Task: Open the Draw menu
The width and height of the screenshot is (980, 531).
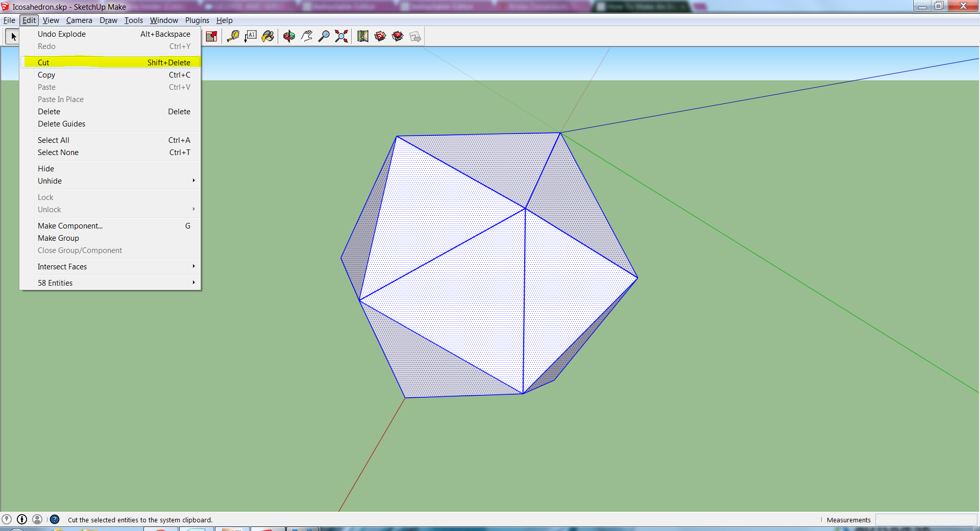Action: (108, 20)
